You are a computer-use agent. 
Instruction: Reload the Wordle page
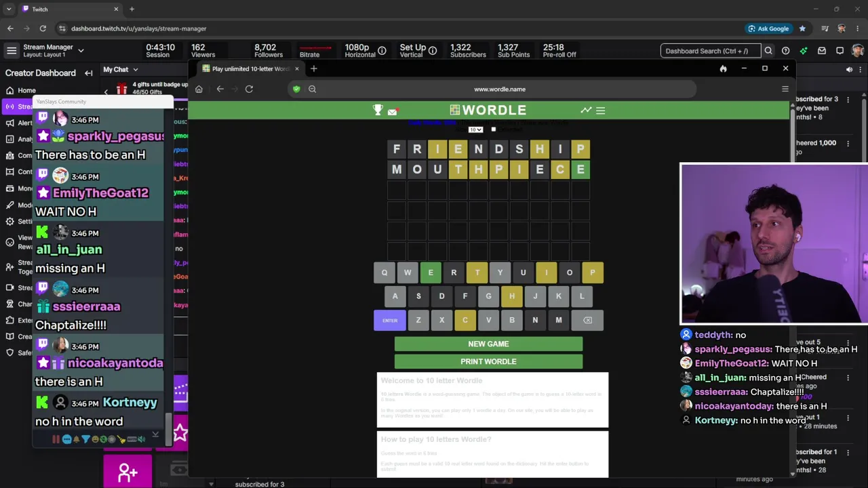pyautogui.click(x=249, y=89)
